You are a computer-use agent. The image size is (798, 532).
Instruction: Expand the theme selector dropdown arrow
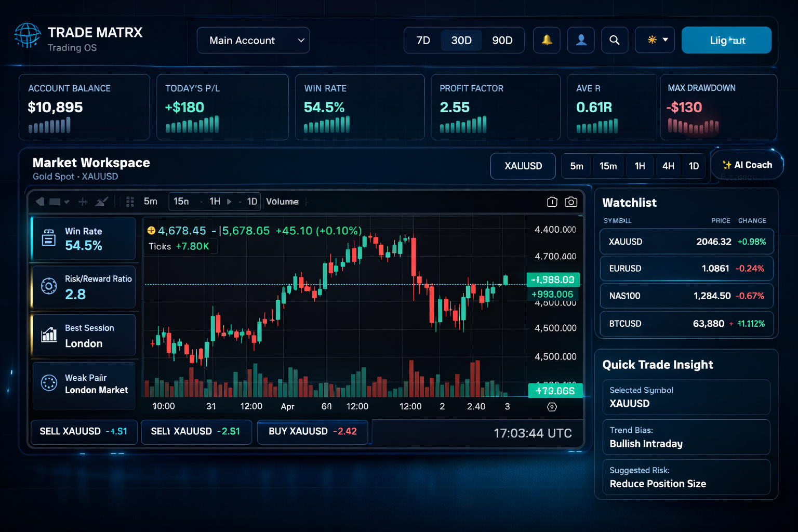[666, 40]
